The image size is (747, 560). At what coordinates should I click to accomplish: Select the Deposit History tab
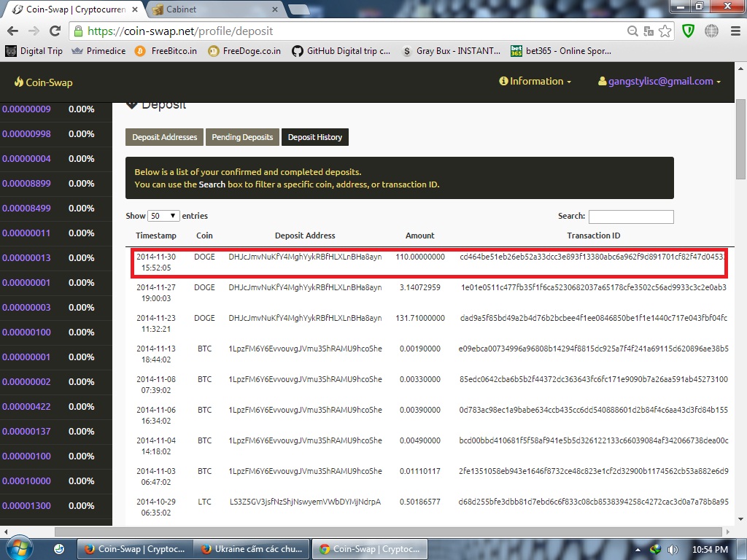314,136
